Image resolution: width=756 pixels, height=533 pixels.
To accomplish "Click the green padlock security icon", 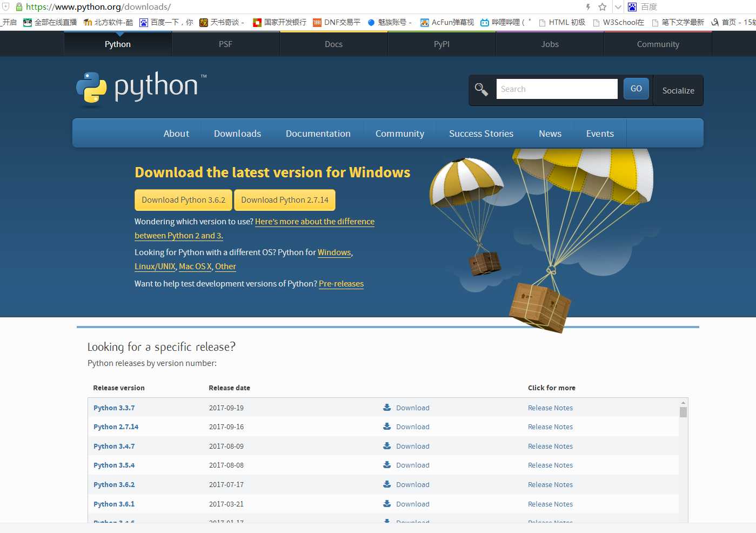I will pos(19,7).
